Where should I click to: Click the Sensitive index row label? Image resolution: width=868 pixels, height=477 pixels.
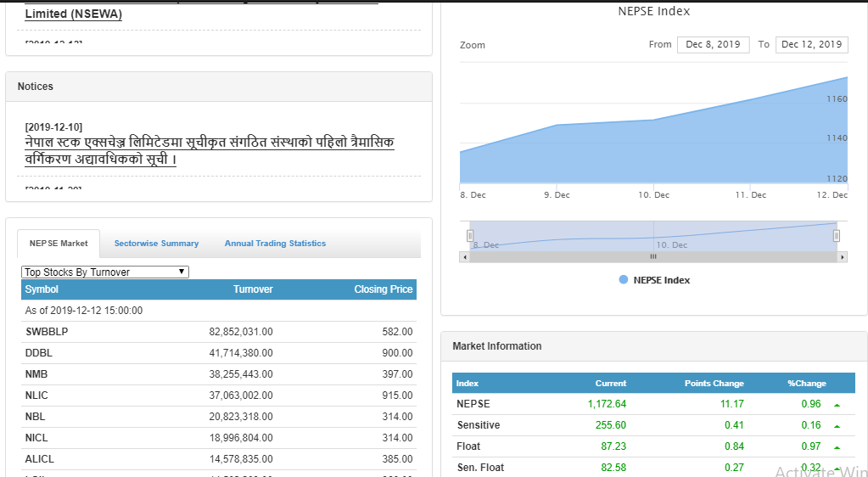click(x=479, y=425)
